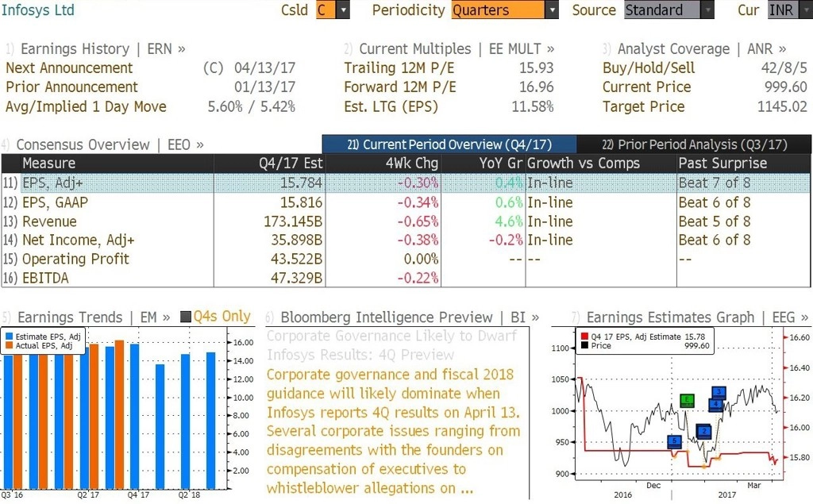
Task: Click Beat 7 of 8 past surprise
Action: (x=715, y=183)
